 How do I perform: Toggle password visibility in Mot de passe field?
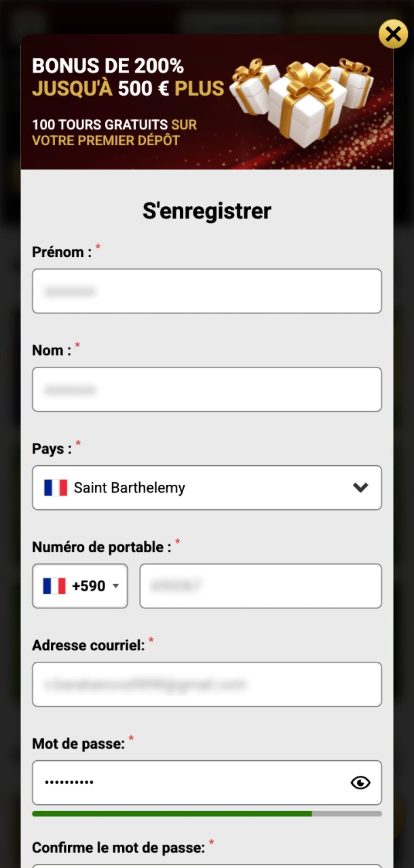(360, 783)
